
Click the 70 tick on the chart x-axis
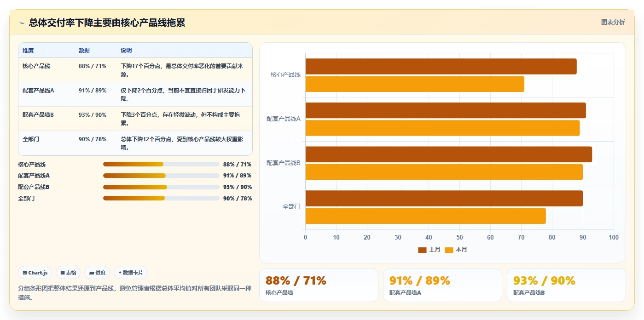click(x=521, y=237)
